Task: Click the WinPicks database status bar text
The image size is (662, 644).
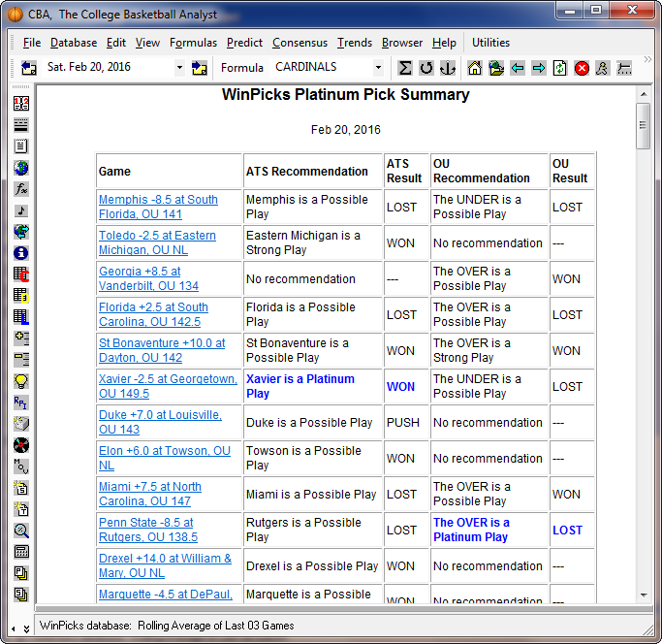Action: tap(167, 626)
